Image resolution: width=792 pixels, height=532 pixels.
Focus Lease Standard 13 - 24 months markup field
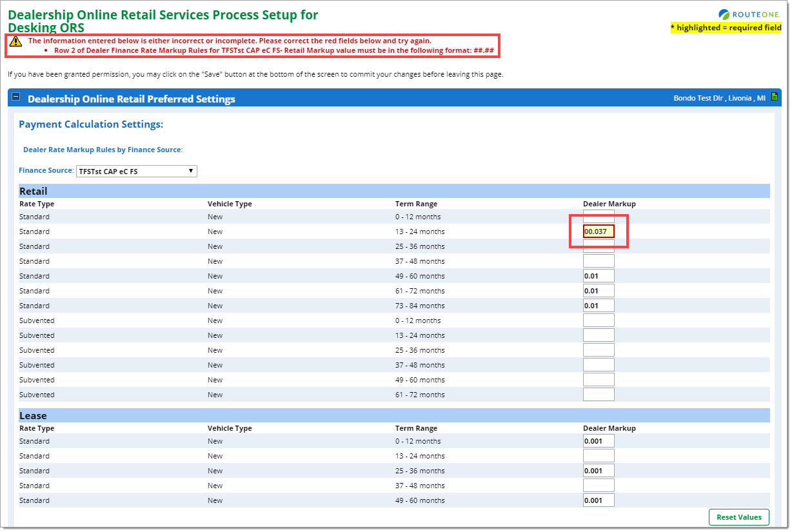click(x=599, y=456)
